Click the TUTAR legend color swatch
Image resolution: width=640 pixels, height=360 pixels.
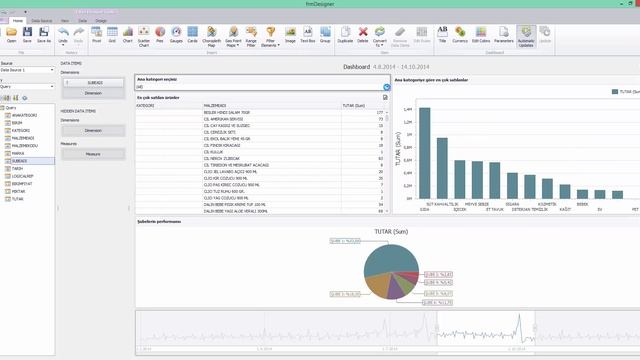(615, 92)
